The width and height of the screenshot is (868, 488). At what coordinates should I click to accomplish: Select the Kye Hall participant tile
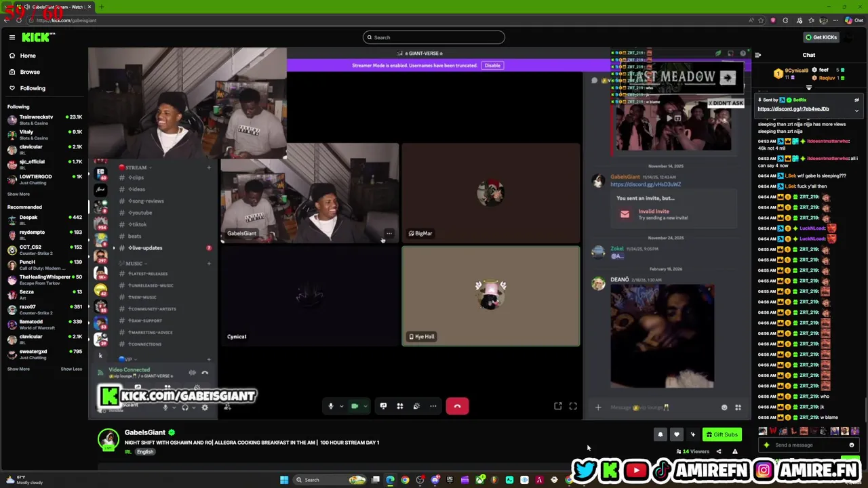click(490, 296)
